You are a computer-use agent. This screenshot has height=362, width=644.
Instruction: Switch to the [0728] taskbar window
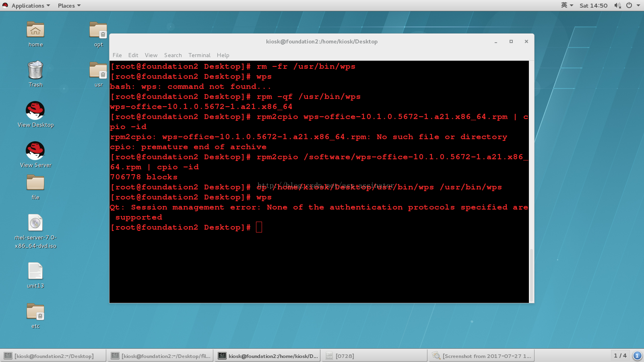pos(375,356)
